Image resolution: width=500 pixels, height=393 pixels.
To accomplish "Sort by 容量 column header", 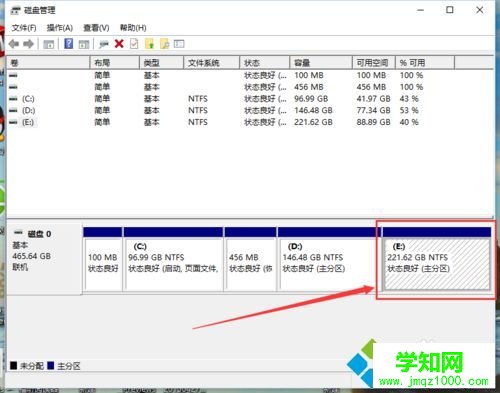I will click(x=321, y=63).
